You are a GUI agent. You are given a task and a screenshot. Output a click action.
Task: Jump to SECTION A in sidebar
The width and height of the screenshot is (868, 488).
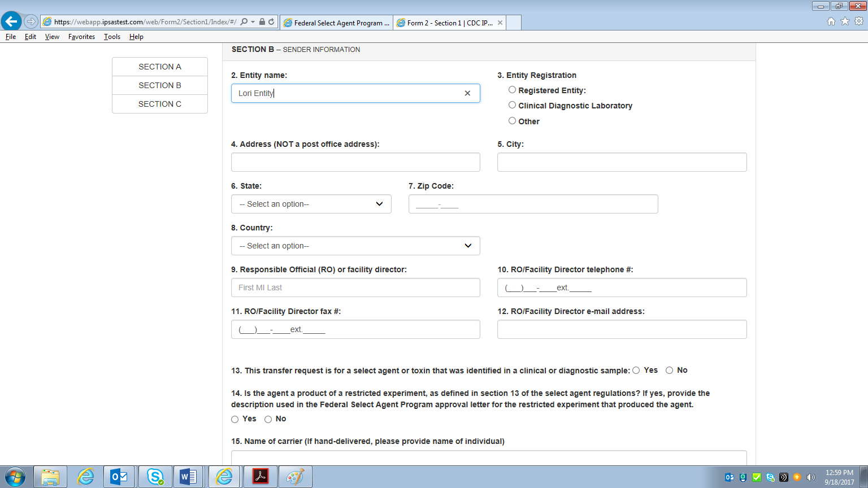(160, 67)
